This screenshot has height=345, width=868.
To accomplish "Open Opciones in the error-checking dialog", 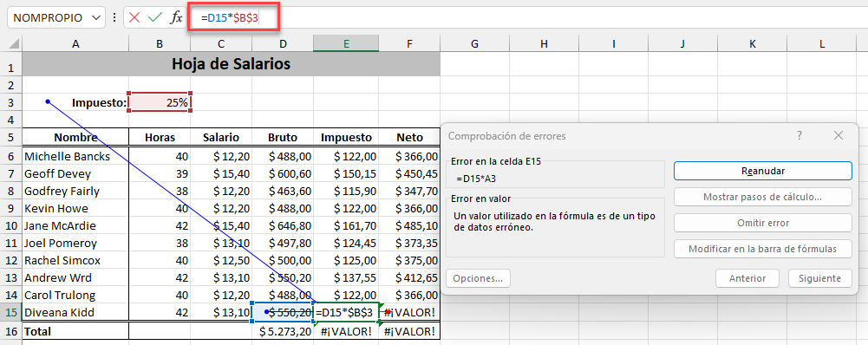I will point(478,278).
